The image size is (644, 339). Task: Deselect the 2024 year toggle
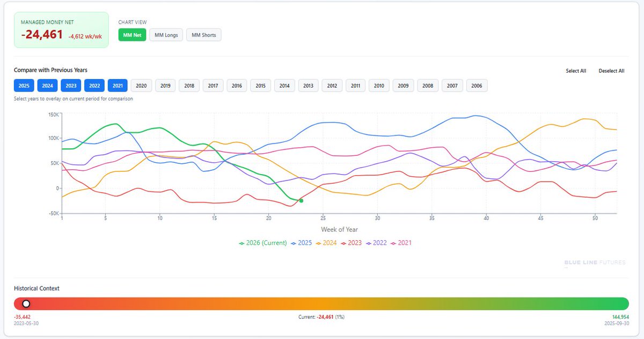click(48, 85)
